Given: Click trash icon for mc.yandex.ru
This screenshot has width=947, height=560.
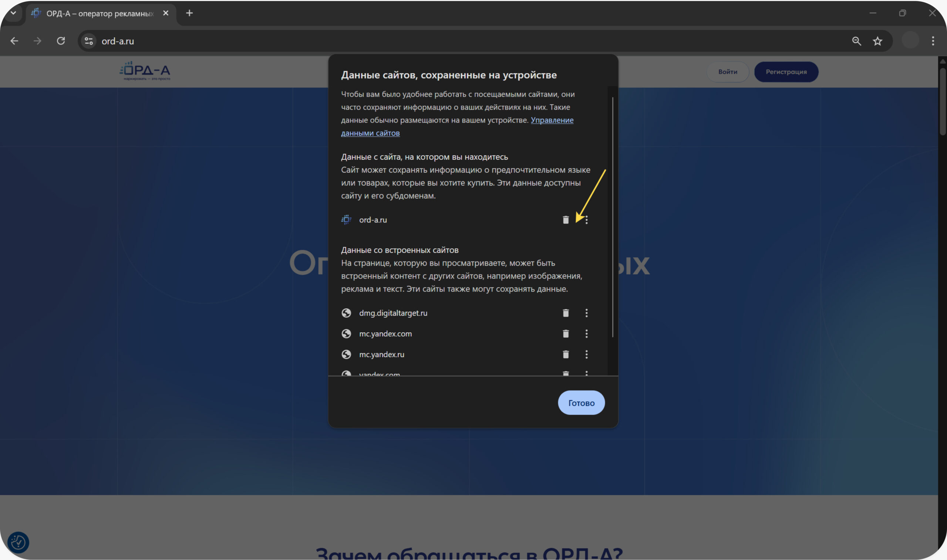Looking at the screenshot, I should coord(566,354).
